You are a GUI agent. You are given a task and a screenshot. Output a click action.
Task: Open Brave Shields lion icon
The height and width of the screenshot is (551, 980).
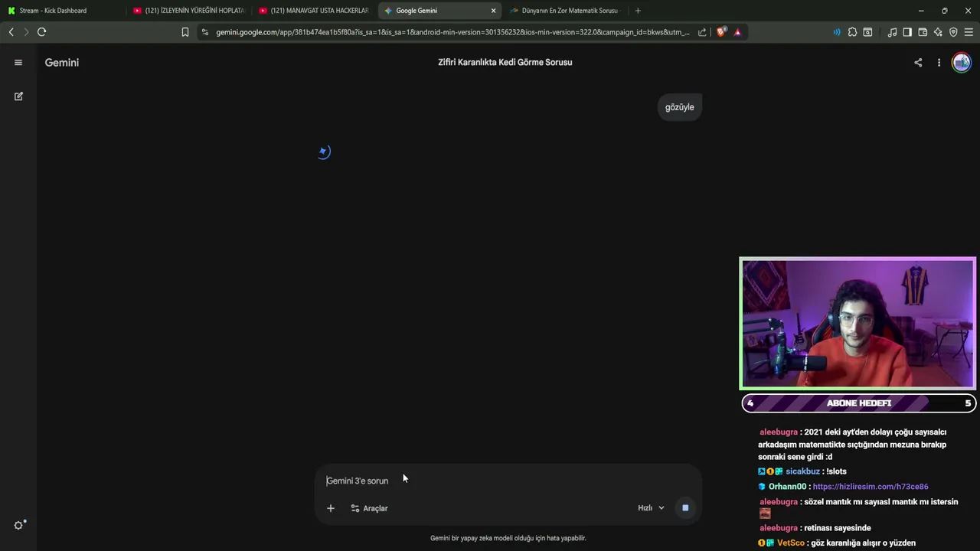click(721, 32)
